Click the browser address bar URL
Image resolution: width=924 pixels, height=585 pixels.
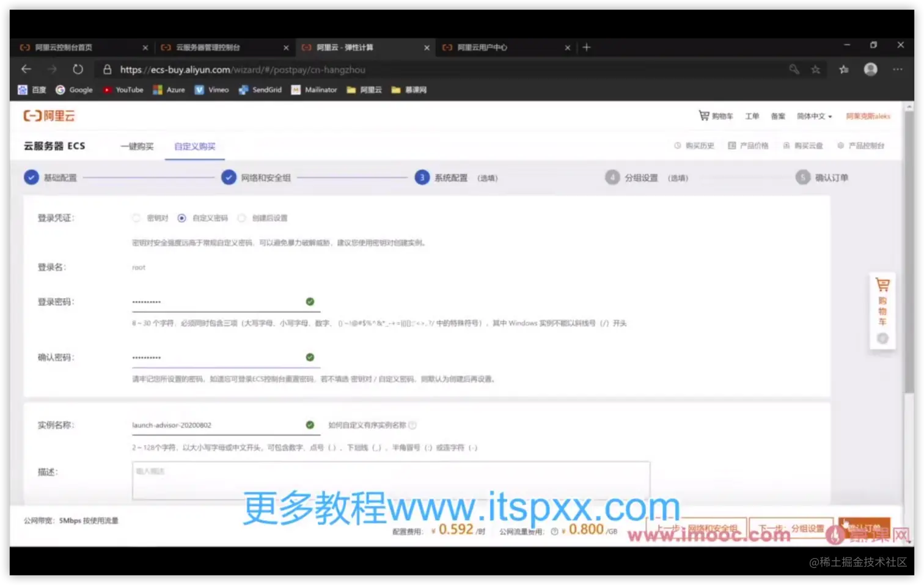click(x=243, y=70)
